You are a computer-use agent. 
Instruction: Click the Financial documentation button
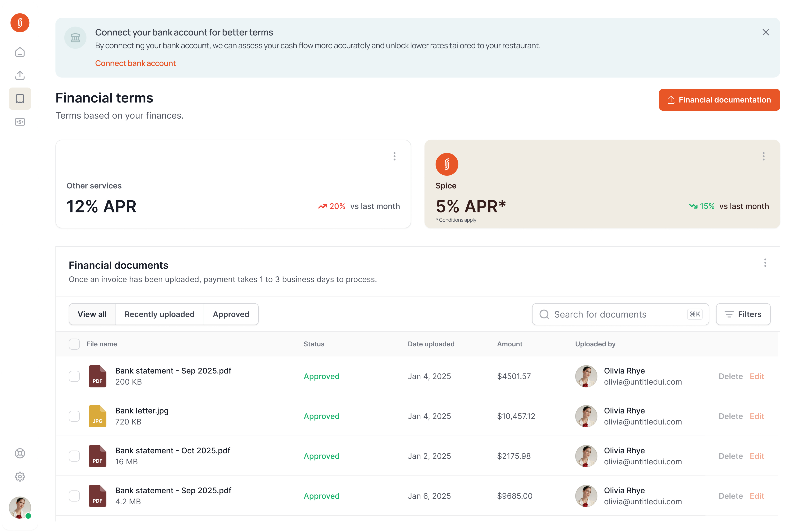(719, 100)
